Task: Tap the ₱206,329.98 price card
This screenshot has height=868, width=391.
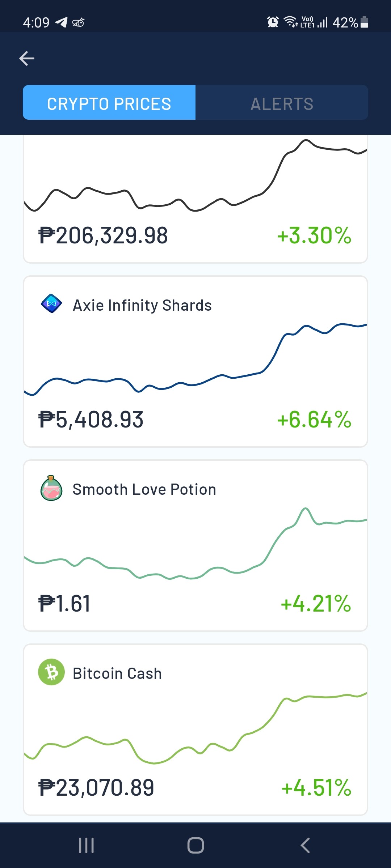Action: (195, 199)
